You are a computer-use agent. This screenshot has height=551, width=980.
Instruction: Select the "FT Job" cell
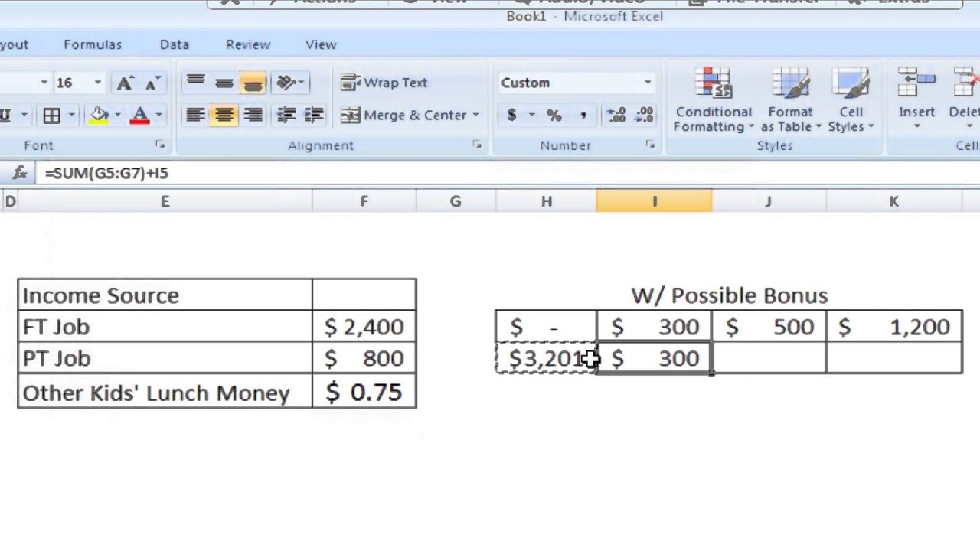pyautogui.click(x=165, y=327)
